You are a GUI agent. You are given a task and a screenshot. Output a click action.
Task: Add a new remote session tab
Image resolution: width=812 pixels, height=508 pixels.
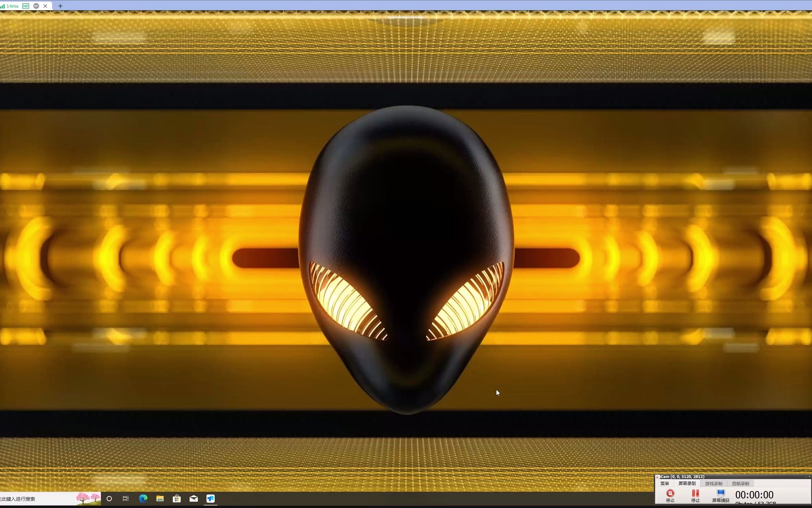pyautogui.click(x=60, y=6)
